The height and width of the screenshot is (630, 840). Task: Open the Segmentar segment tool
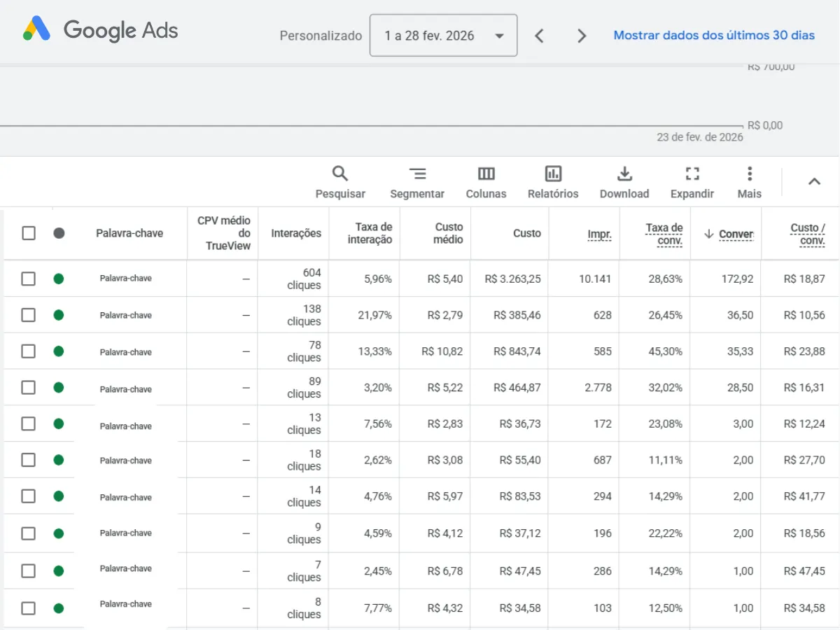417,183
